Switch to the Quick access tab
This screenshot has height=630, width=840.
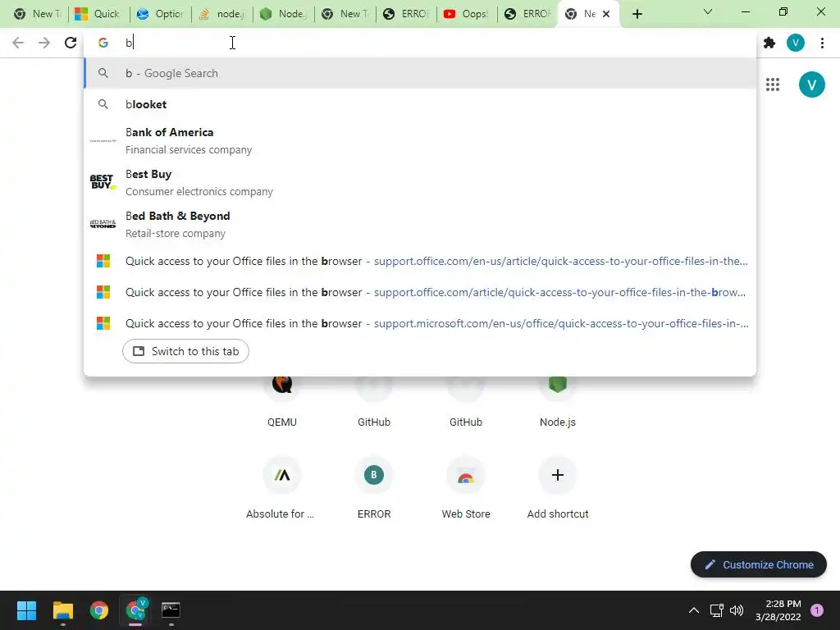point(98,14)
